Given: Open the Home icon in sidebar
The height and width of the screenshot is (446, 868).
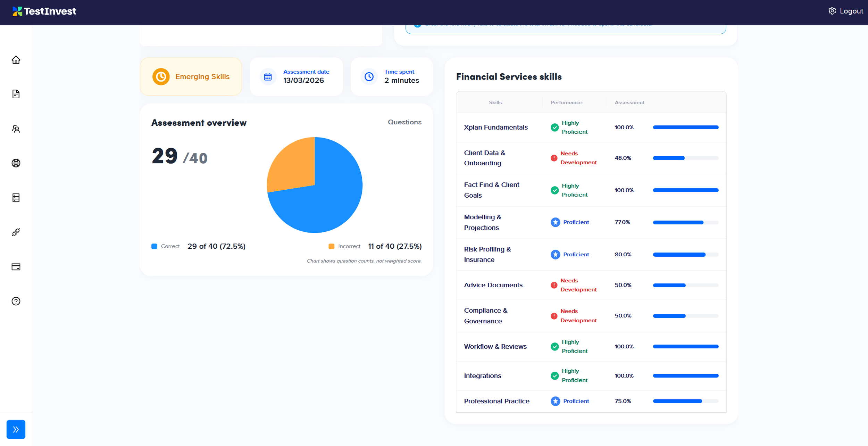Looking at the screenshot, I should [x=16, y=60].
